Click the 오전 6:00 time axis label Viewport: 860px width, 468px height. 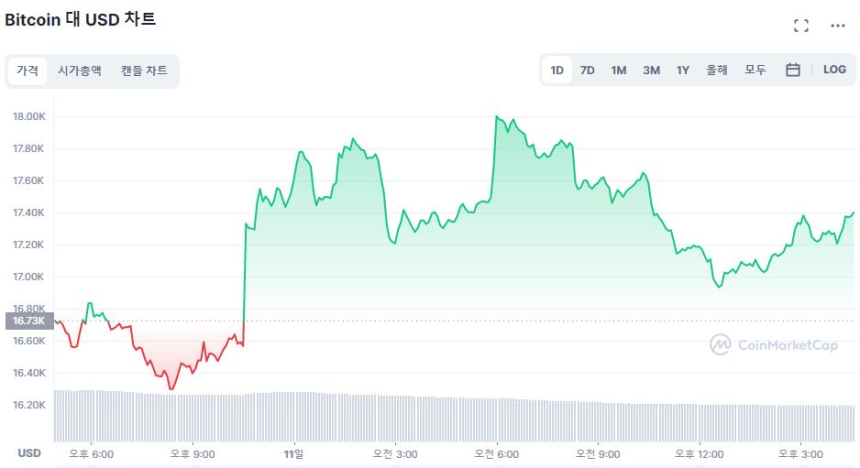[x=496, y=453]
